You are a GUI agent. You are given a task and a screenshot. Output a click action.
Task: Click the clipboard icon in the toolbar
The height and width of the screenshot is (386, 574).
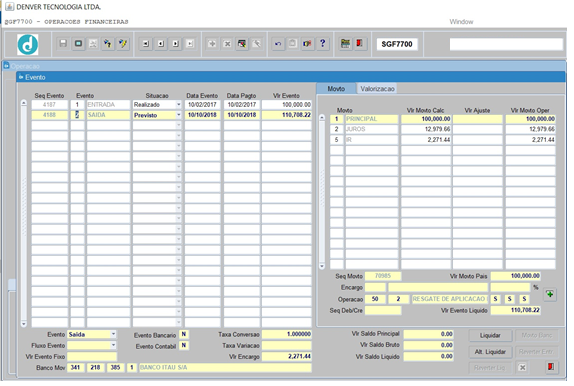(x=292, y=44)
